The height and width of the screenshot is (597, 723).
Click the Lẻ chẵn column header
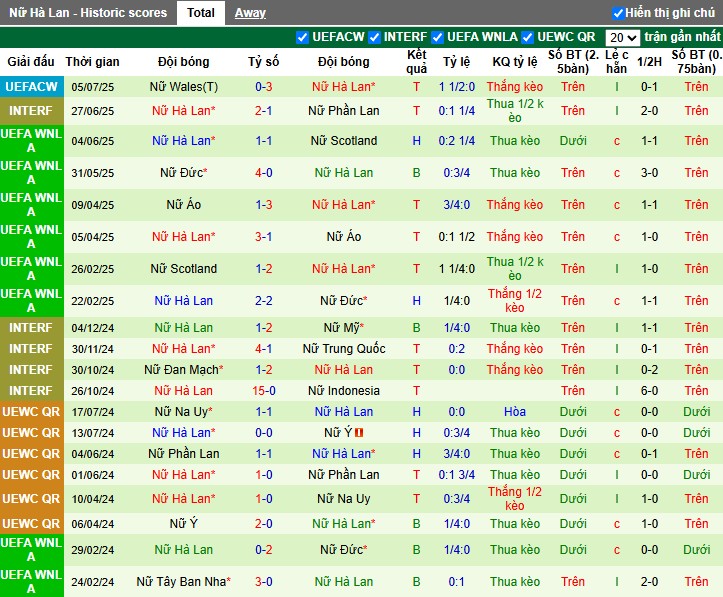coord(616,61)
